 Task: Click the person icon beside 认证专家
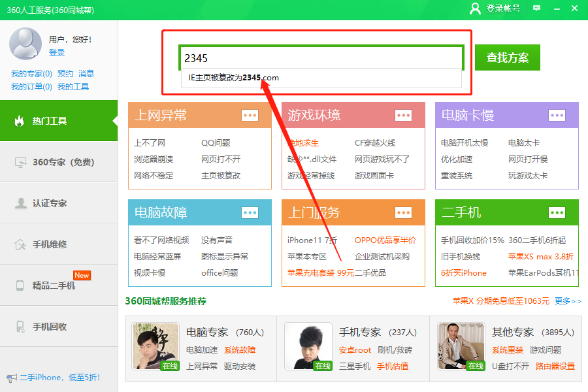(x=21, y=203)
